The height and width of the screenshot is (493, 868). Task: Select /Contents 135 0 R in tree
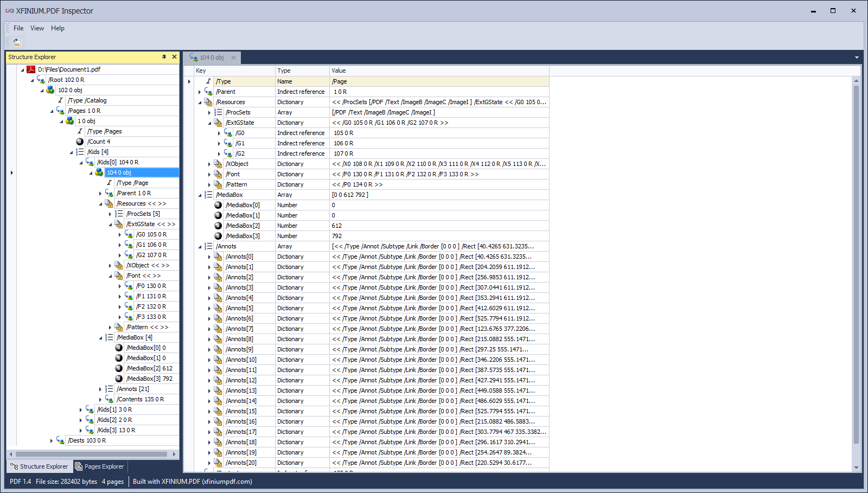140,399
